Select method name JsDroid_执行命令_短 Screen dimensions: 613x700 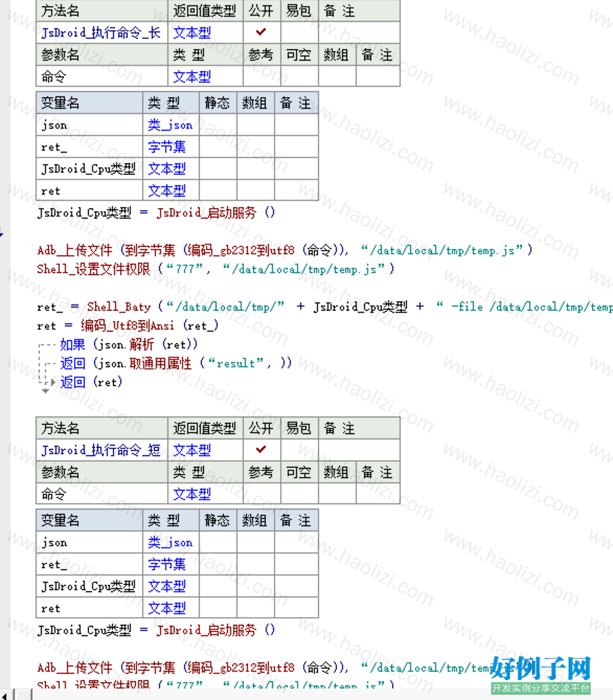101,450
